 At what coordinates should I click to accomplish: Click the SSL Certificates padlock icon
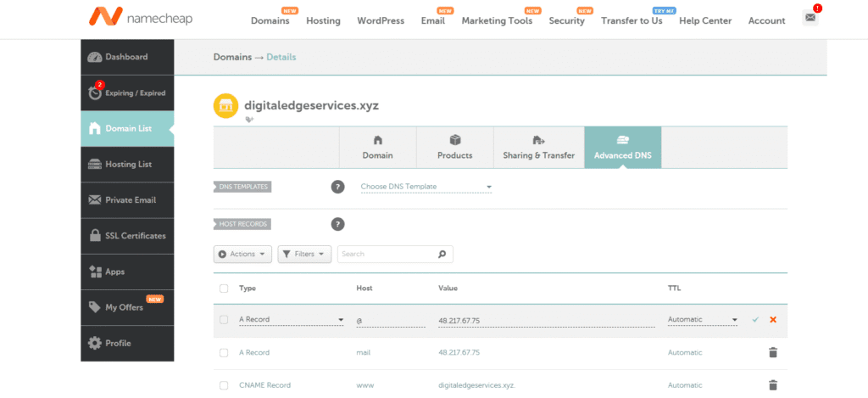(95, 236)
